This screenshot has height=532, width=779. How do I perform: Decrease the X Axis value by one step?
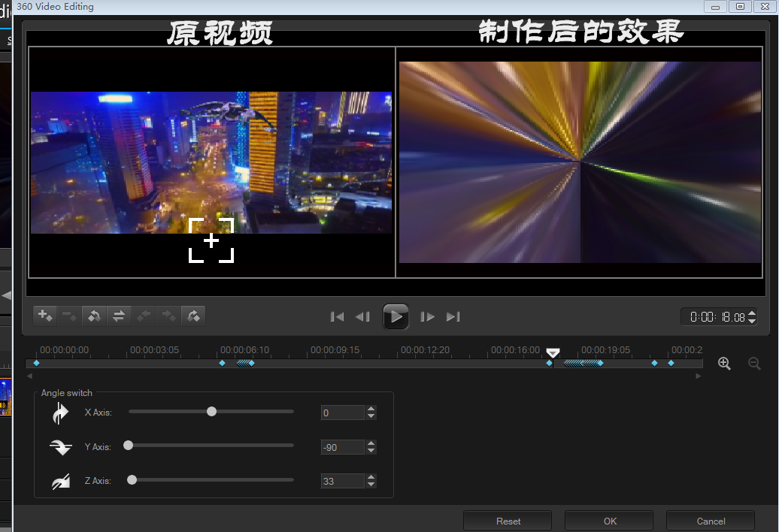tap(371, 416)
